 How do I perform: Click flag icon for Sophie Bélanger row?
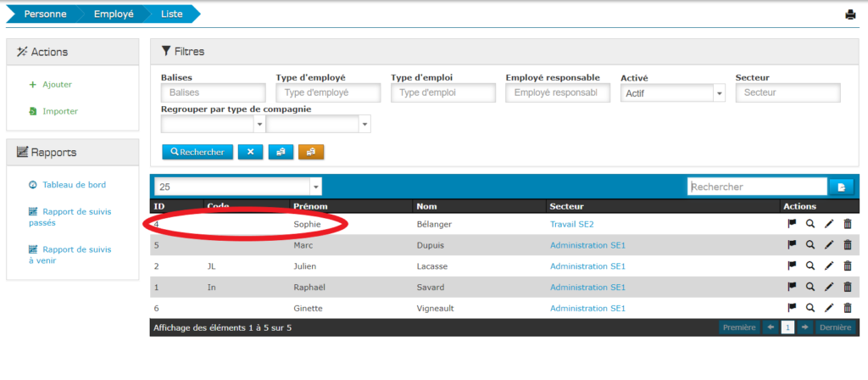[792, 224]
